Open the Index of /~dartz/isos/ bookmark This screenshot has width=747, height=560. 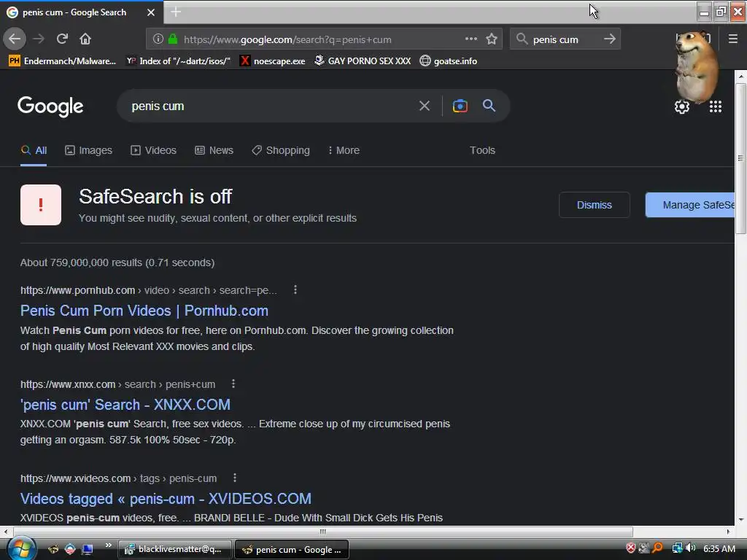tap(178, 61)
